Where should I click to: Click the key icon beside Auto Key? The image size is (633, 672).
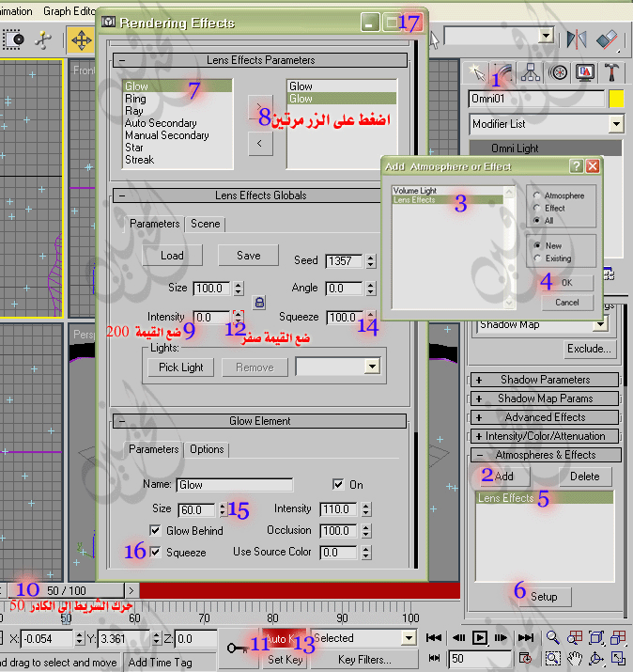click(x=238, y=649)
